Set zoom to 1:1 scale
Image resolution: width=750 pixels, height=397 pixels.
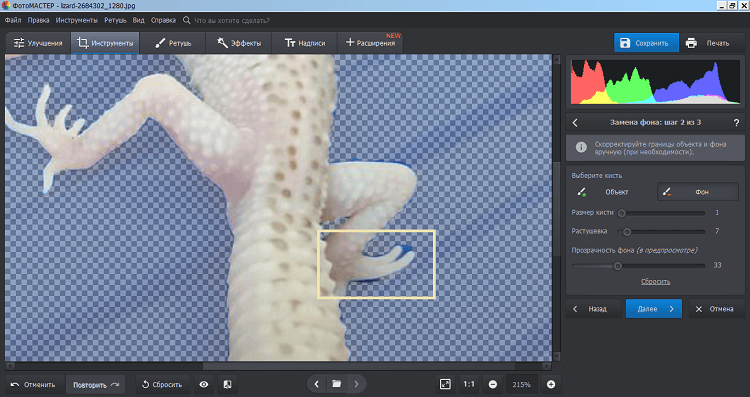469,384
